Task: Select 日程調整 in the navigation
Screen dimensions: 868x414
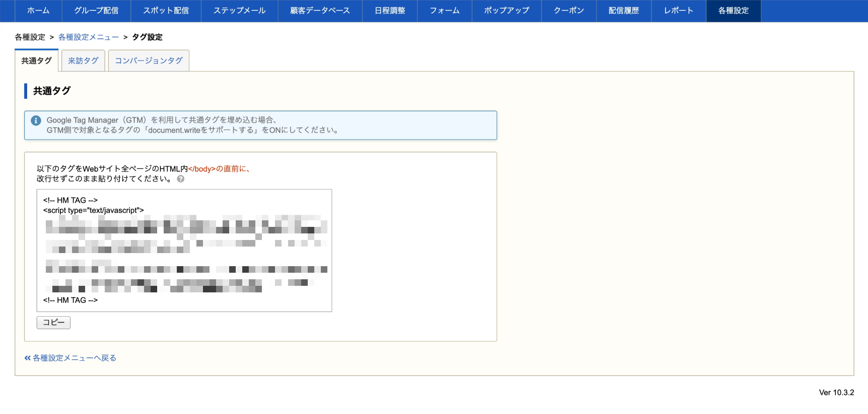Action: [x=390, y=11]
